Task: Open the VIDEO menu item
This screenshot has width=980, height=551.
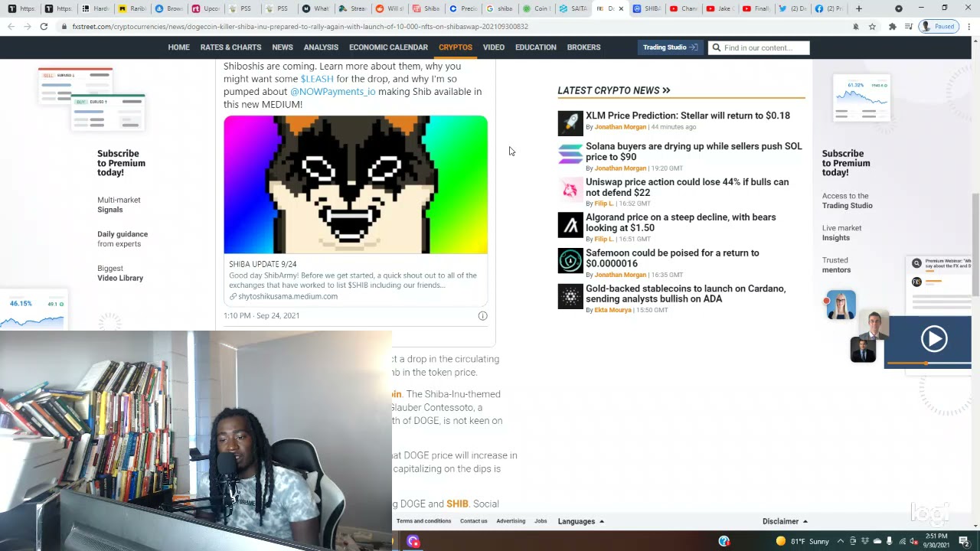Action: [494, 47]
